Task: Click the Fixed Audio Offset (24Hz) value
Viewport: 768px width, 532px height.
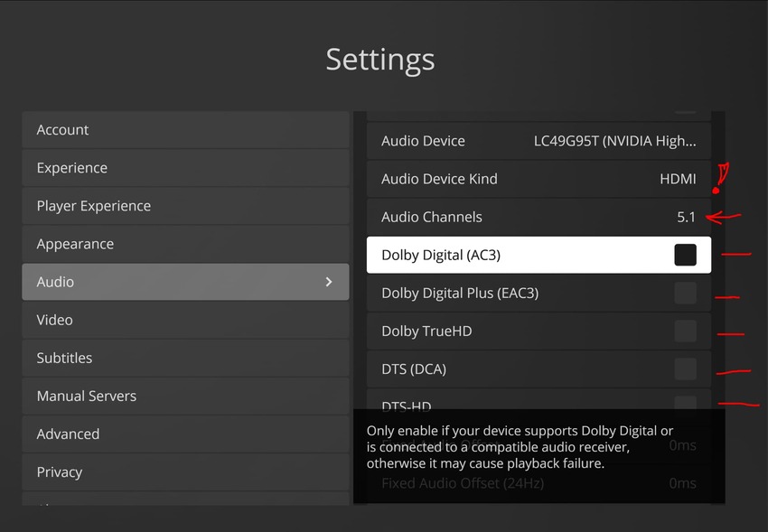Action: (x=682, y=483)
